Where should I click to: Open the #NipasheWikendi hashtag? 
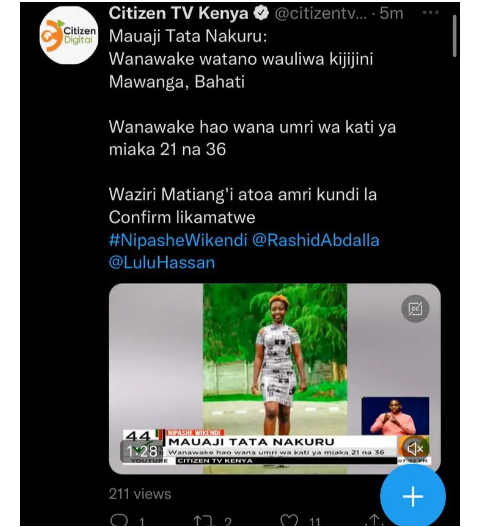point(178,240)
